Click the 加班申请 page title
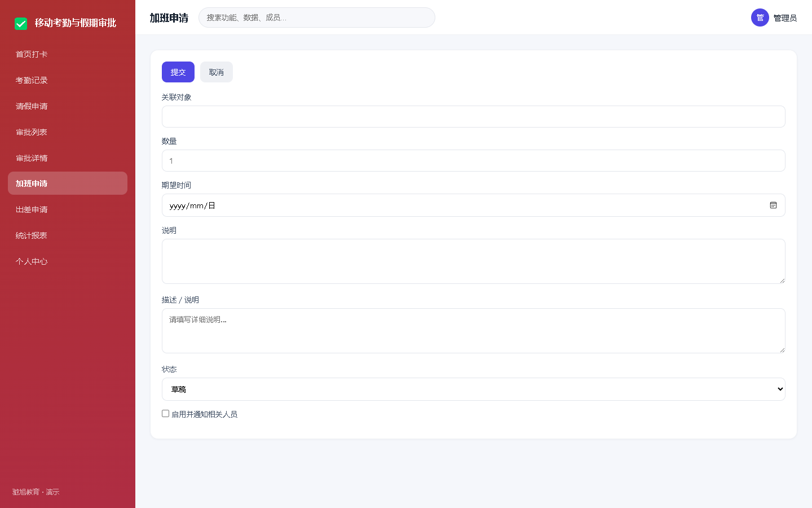 (169, 18)
